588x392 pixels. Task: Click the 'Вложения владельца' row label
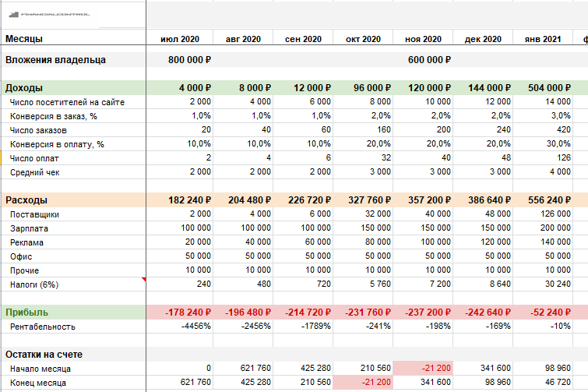tap(55, 60)
